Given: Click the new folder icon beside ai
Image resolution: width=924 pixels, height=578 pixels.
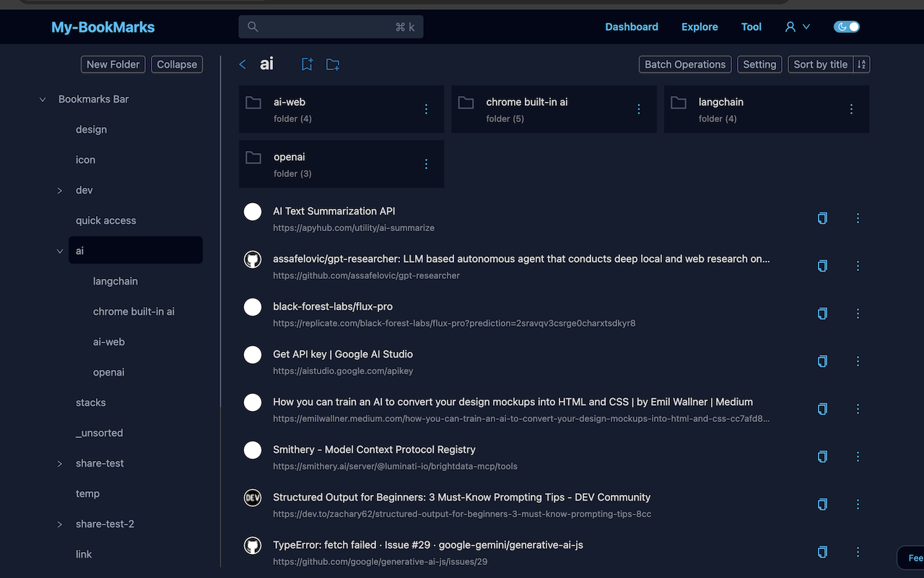Looking at the screenshot, I should coord(333,64).
